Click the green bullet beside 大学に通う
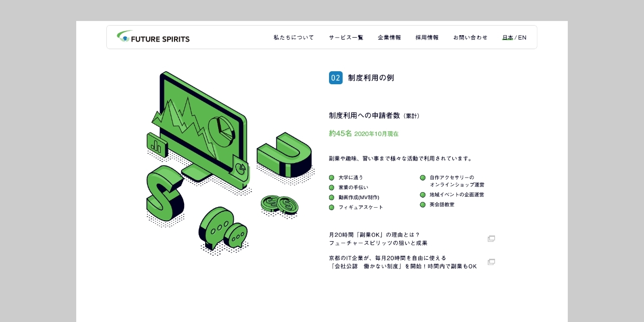 (x=332, y=178)
